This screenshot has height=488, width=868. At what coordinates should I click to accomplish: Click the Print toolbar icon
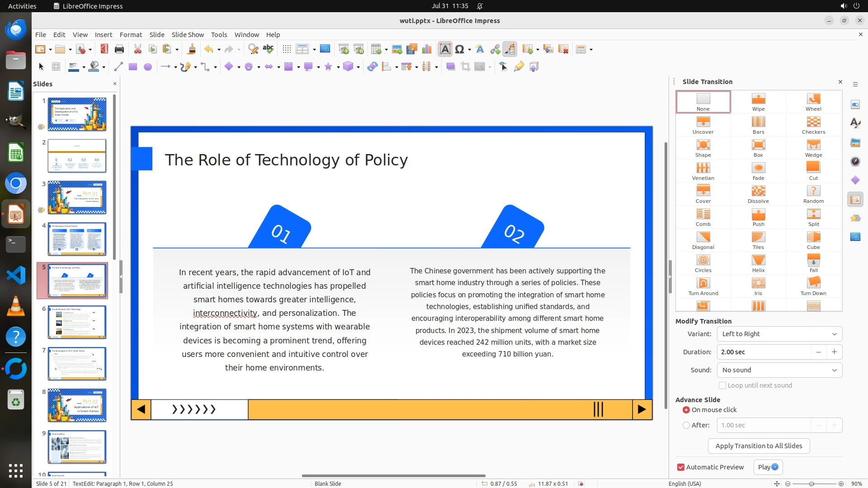pos(119,49)
